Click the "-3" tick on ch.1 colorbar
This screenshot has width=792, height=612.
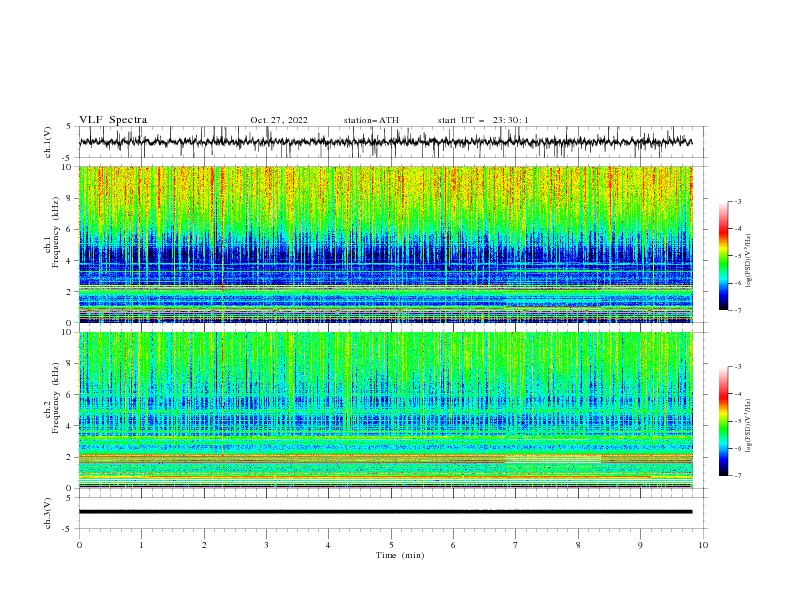[737, 201]
